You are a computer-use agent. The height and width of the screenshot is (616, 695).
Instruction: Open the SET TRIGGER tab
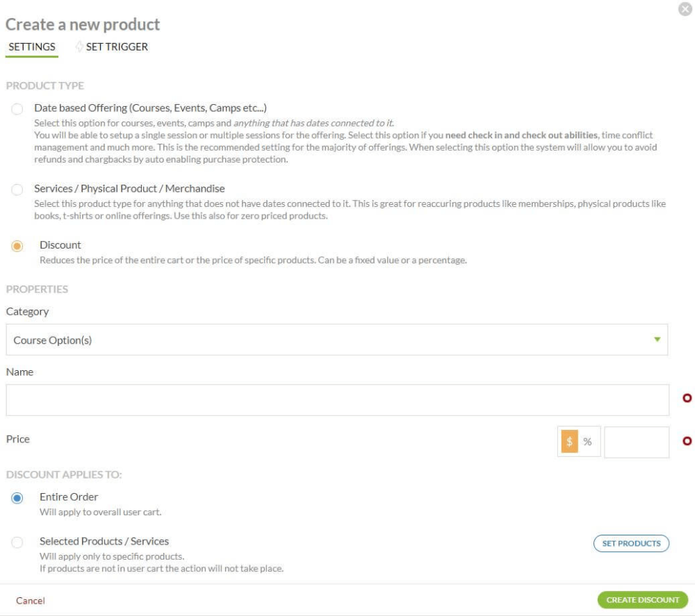coord(117,47)
